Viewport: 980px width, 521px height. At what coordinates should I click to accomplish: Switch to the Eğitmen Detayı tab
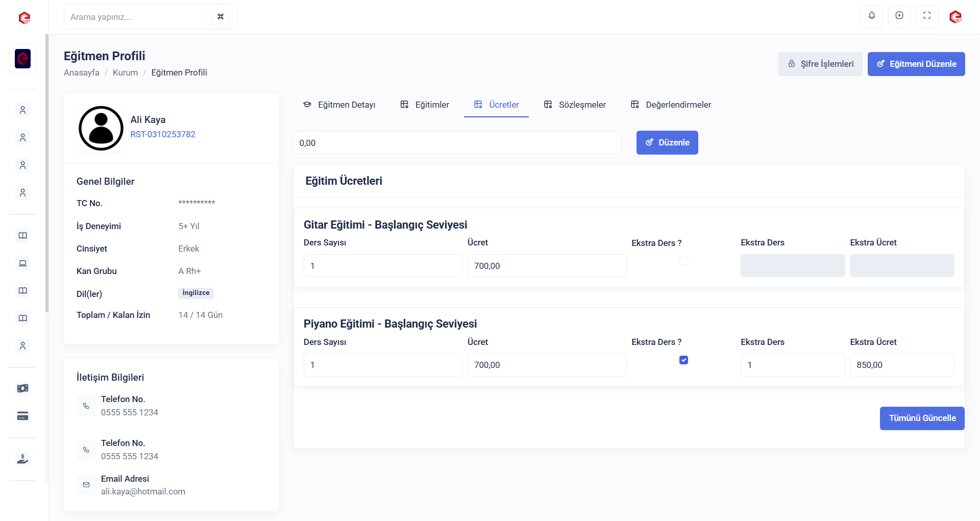pos(339,105)
